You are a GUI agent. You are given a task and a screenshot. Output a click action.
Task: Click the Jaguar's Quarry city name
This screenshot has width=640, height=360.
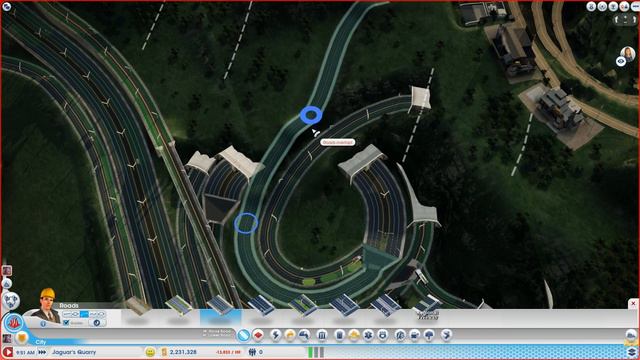click(x=74, y=352)
